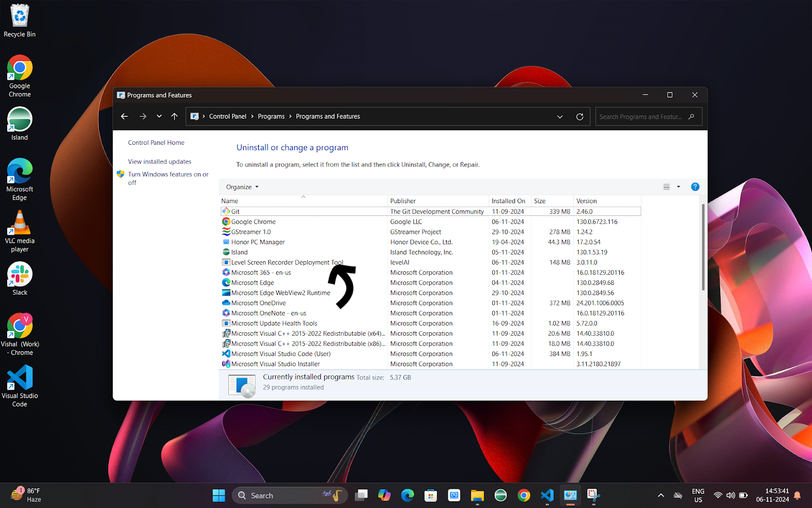812x508 pixels.
Task: Click the Search Programs and Features field
Action: point(640,117)
